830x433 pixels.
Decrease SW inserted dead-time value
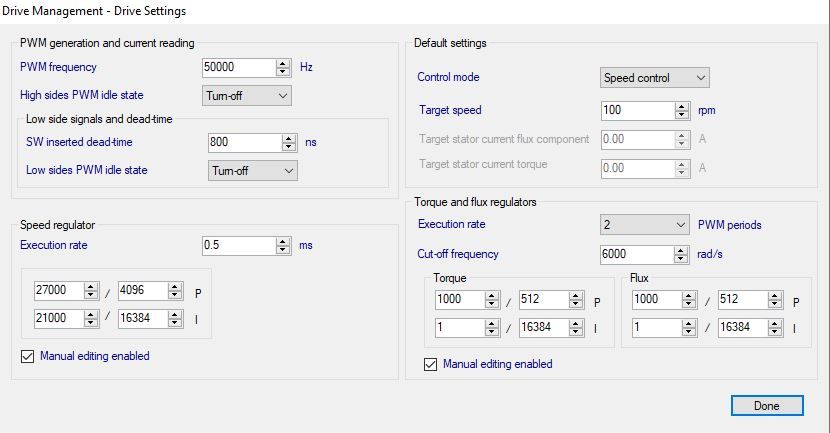tap(289, 147)
